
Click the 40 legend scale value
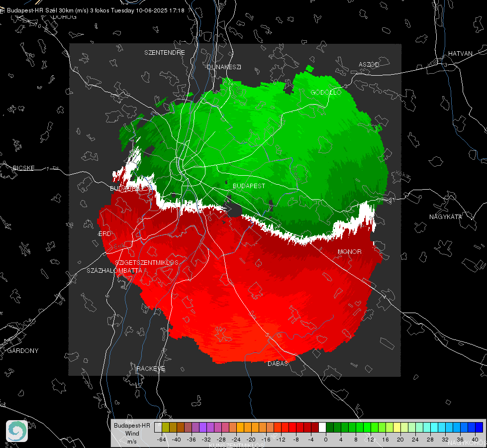tap(475, 440)
